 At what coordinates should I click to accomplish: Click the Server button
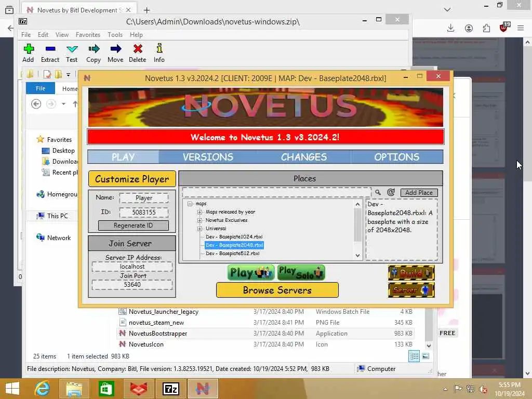(411, 290)
